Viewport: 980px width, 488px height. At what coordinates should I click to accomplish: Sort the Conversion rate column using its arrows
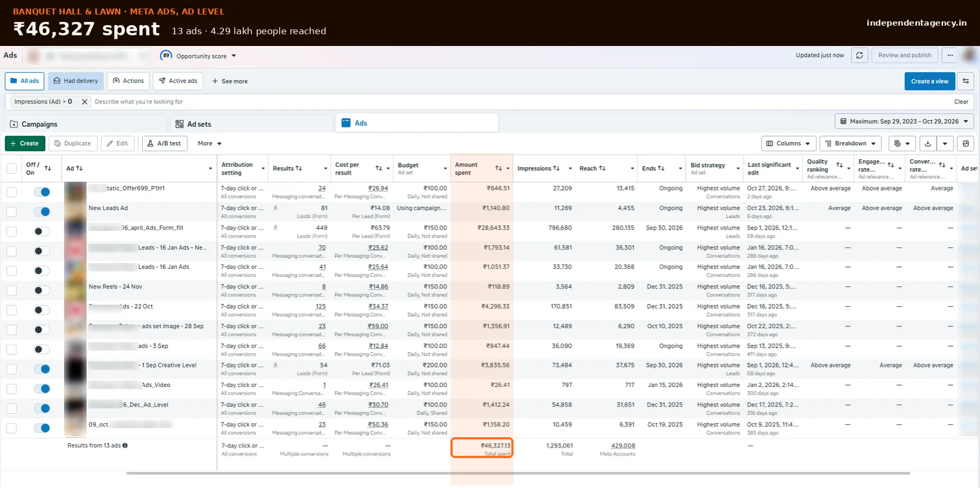942,165
